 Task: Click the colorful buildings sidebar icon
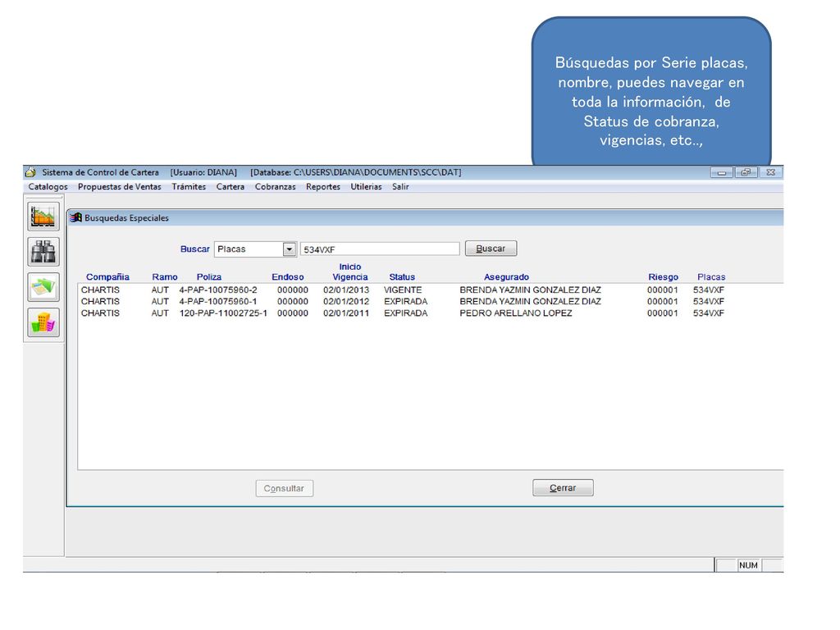click(x=43, y=322)
